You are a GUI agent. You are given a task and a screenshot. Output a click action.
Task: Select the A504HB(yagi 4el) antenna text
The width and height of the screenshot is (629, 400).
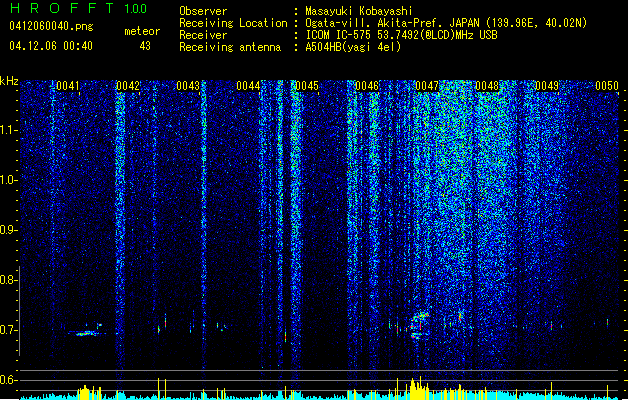(353, 47)
